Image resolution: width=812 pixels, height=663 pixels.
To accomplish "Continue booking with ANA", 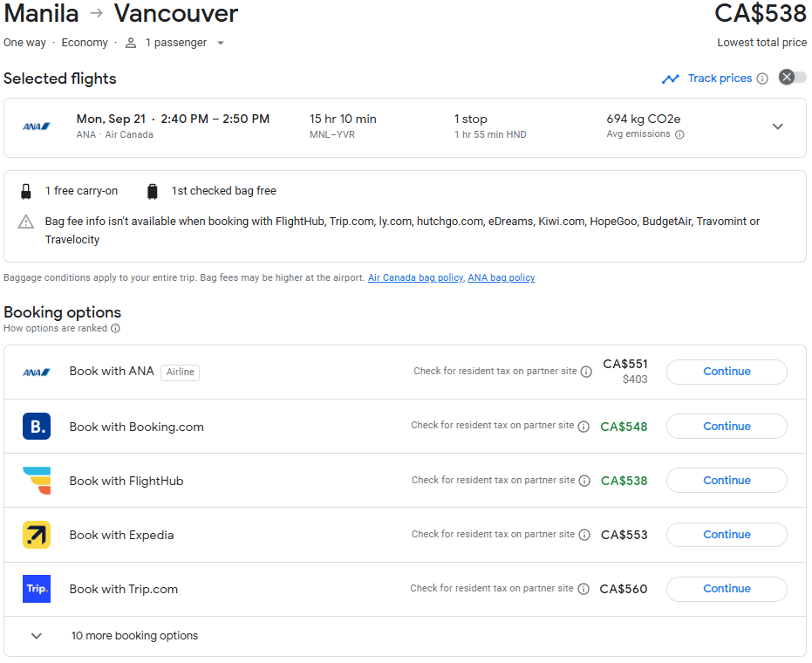I will click(726, 372).
